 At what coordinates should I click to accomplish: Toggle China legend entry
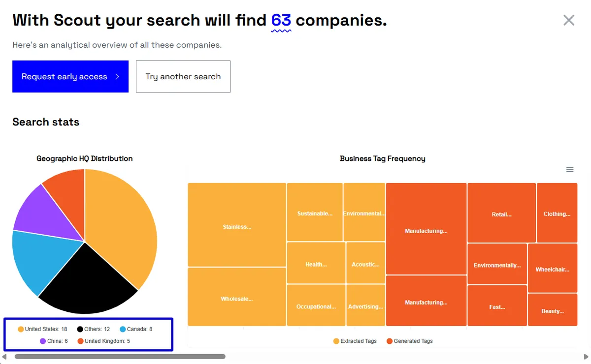[54, 341]
